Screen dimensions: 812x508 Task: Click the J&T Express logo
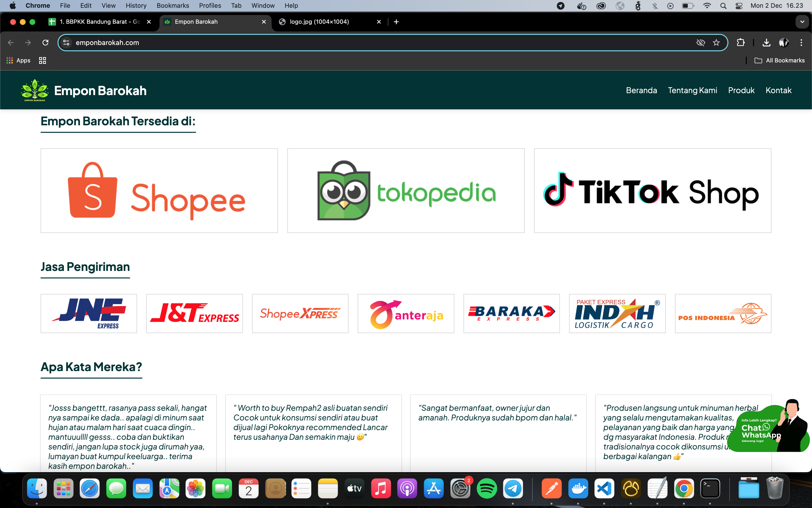pos(194,314)
